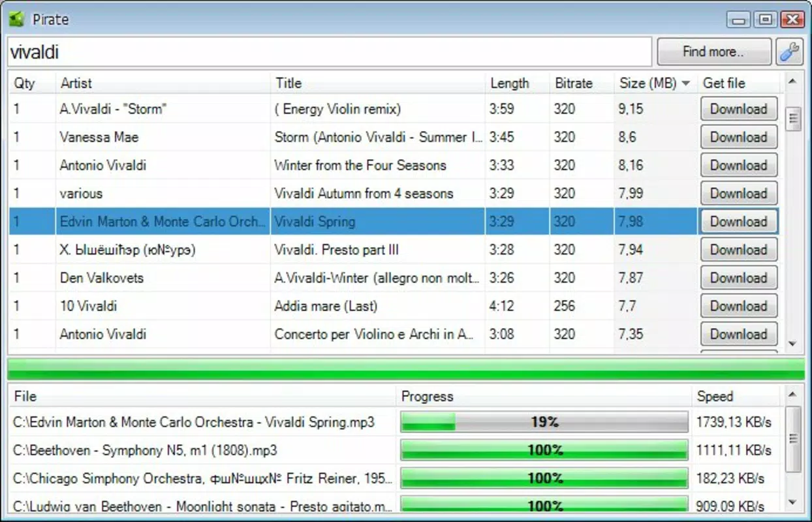Image resolution: width=812 pixels, height=522 pixels.
Task: Click the scroll down arrow of results list
Action: pos(793,344)
